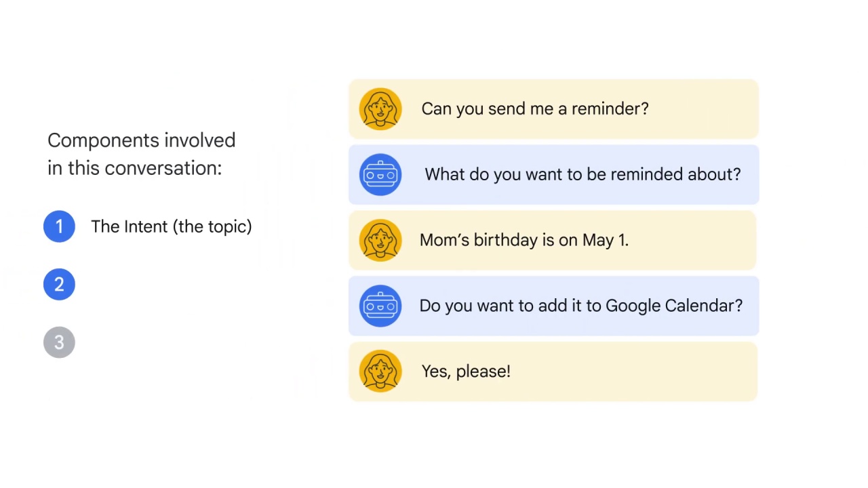Select the gray number 3 circle
The height and width of the screenshot is (488, 868).
59,343
